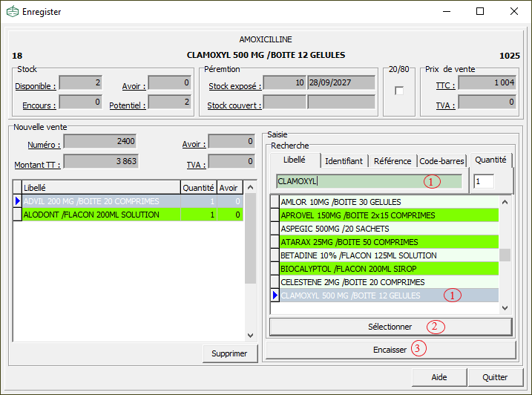This screenshot has height=395, width=532.
Task: Click the Disponible label link
Action: pos(36,86)
